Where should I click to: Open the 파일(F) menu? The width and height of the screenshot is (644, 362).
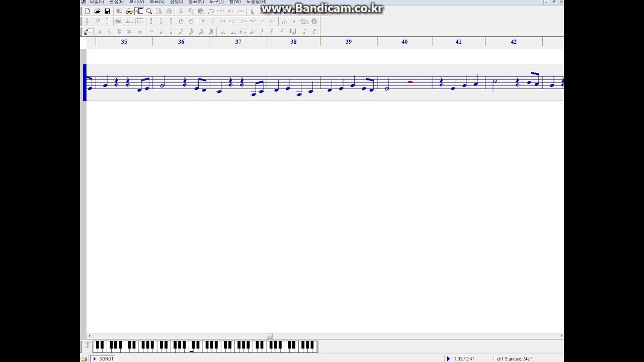point(97,2)
